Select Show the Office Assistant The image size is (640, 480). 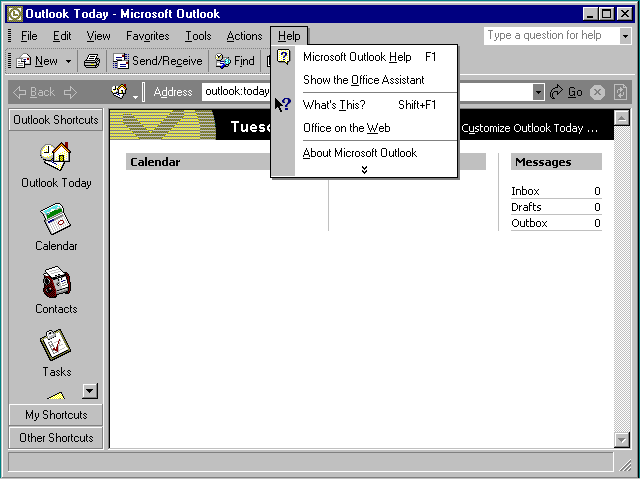364,80
